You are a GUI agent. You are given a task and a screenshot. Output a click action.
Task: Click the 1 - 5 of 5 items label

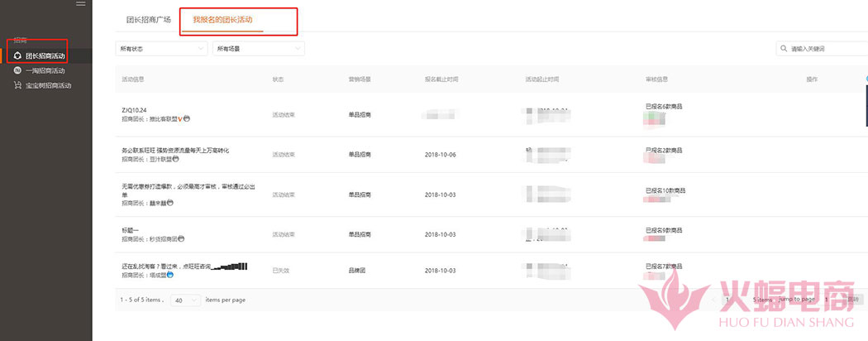pyautogui.click(x=141, y=300)
